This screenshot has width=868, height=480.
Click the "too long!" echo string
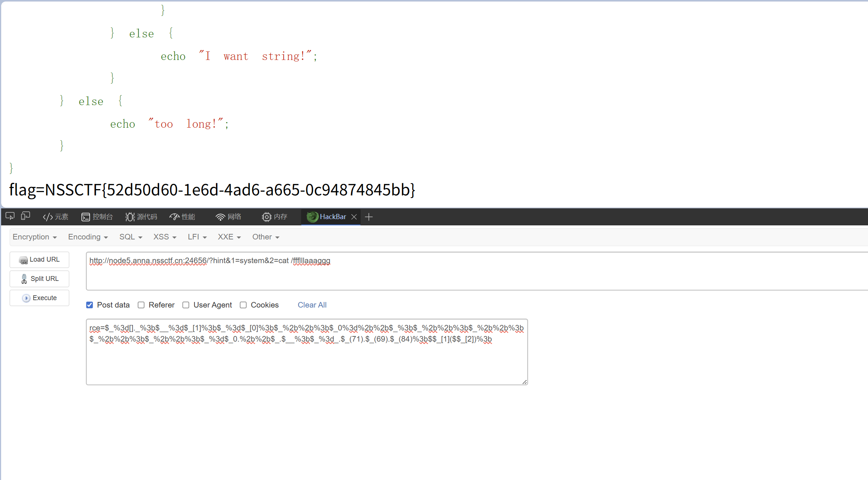point(186,124)
